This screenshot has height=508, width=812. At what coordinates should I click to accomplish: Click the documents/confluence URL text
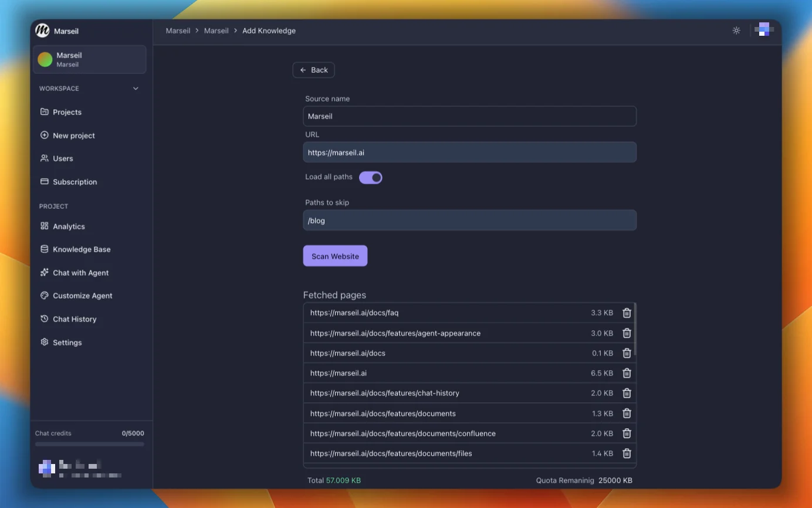point(403,434)
